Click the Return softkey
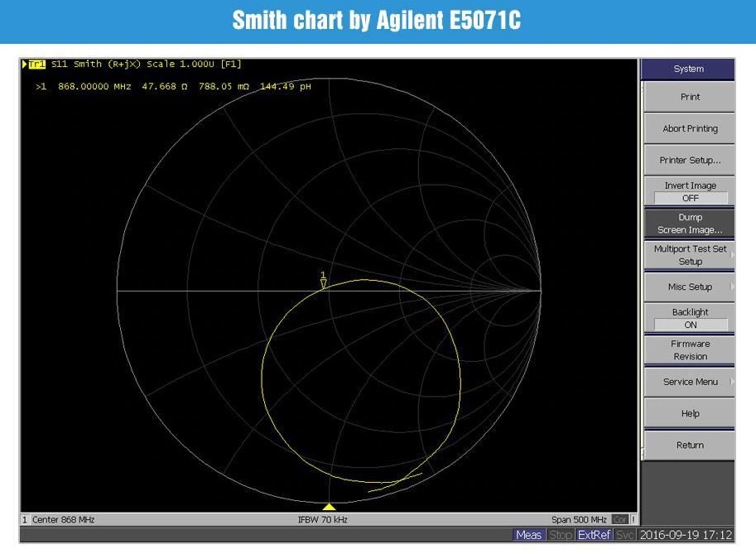 [x=690, y=445]
